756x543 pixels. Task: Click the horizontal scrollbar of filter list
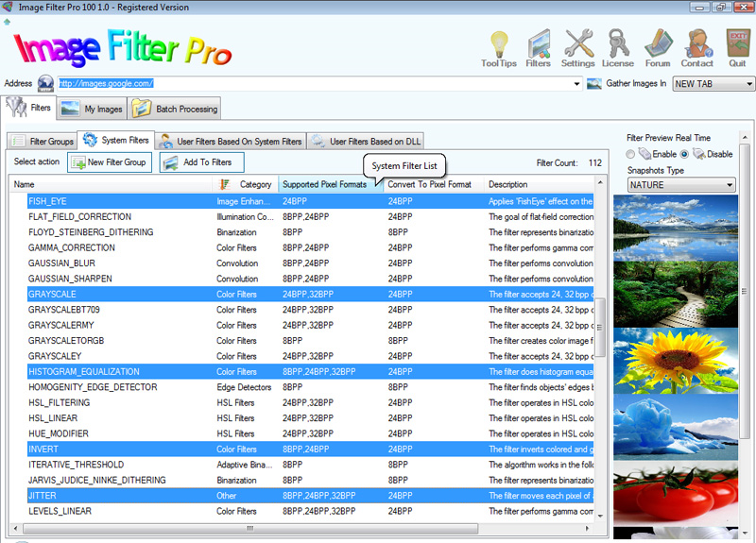point(250,529)
